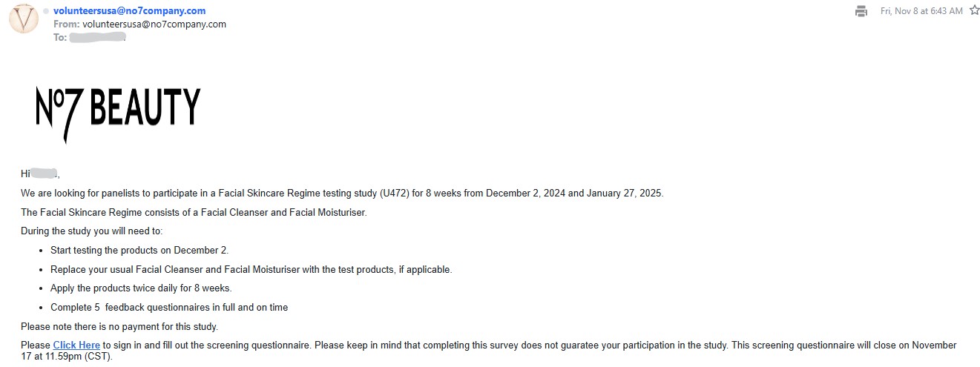Click the "Start testing the products" bullet
This screenshot has height=367, width=980.
pyautogui.click(x=139, y=250)
